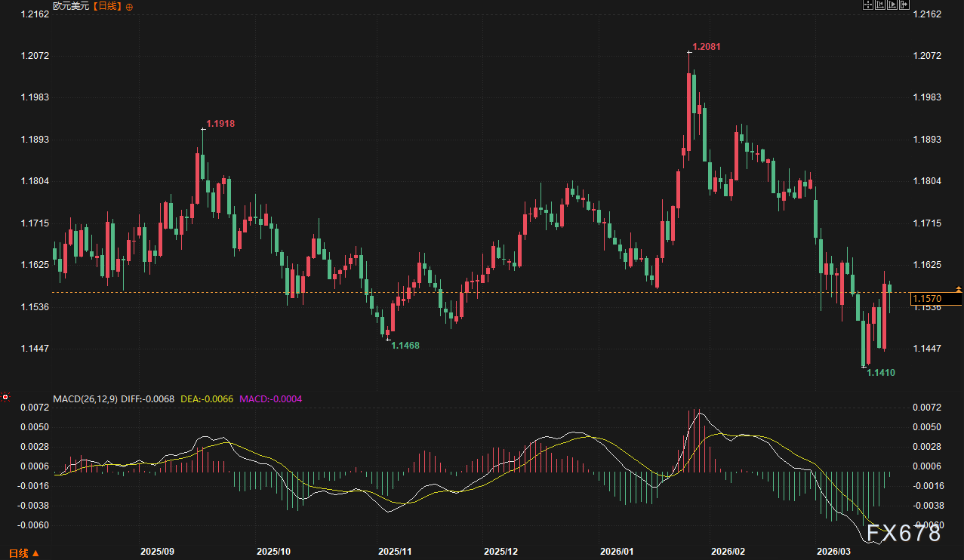The width and height of the screenshot is (964, 560).
Task: Click the MACD(26,12,9) indicator name
Action: click(x=84, y=398)
